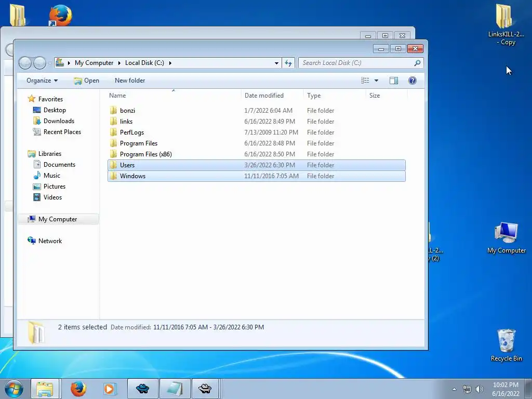The height and width of the screenshot is (399, 532).
Task: Select the Recycle Bin desktop icon
Action: 506,345
